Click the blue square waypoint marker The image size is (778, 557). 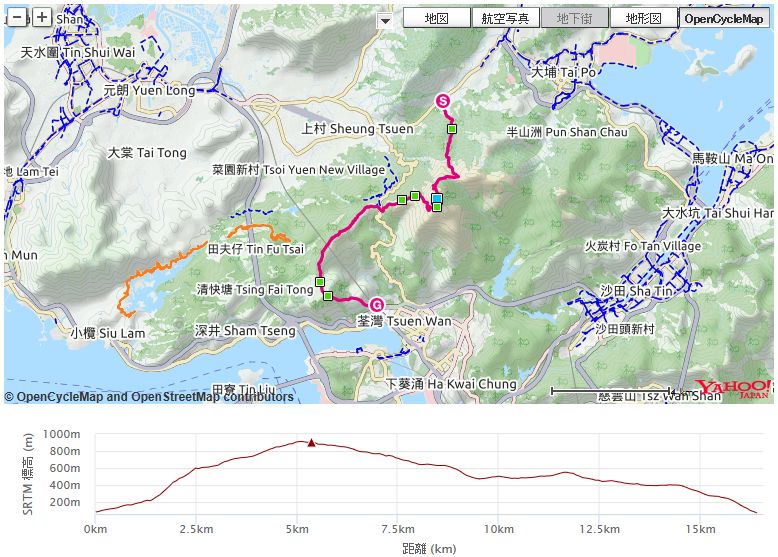pyautogui.click(x=437, y=198)
